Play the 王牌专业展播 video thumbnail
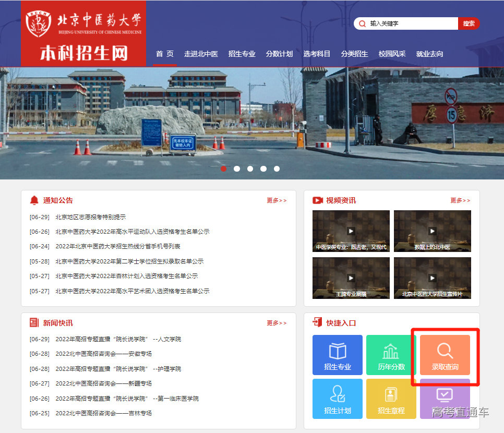504x433 pixels. pos(351,278)
